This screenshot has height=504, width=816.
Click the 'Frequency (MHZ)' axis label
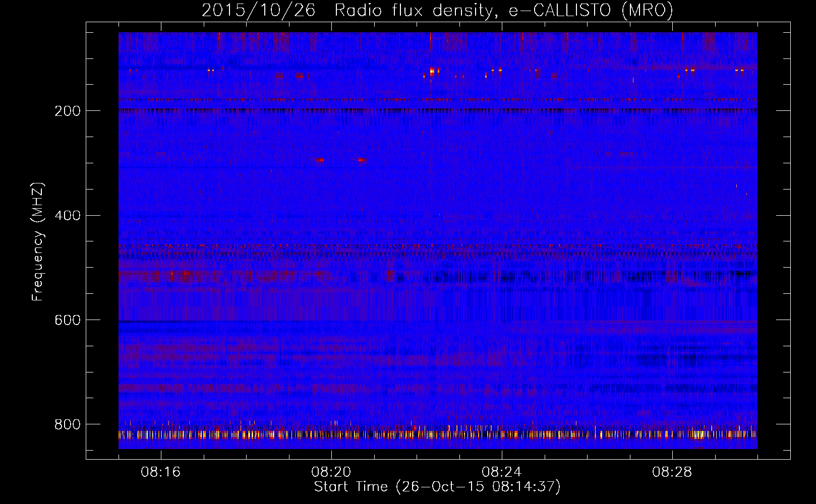pos(38,242)
